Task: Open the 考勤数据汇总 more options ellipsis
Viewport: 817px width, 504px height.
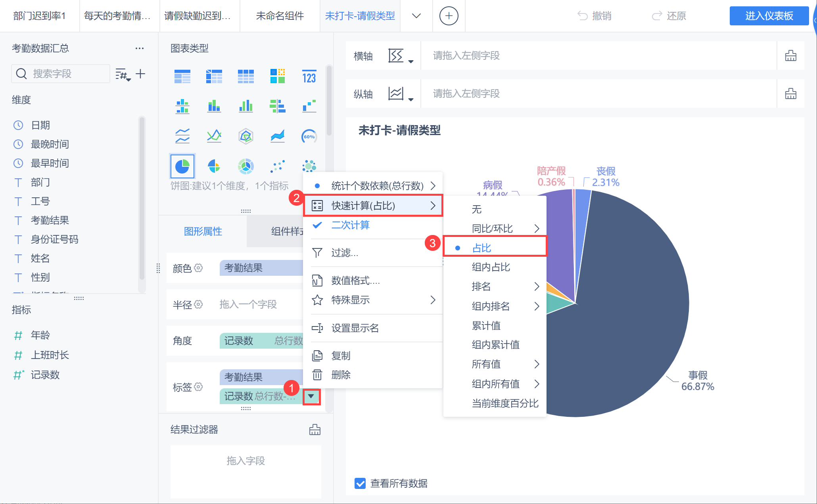Action: tap(139, 48)
